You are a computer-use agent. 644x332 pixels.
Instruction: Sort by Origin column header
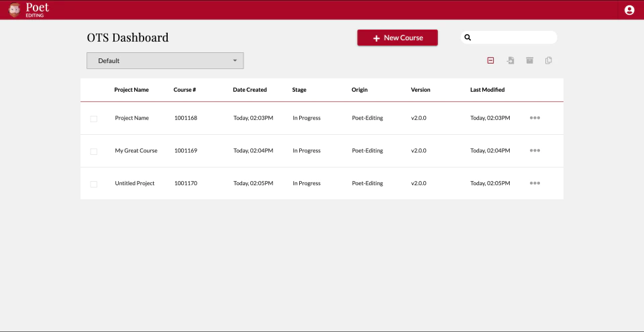(x=360, y=90)
